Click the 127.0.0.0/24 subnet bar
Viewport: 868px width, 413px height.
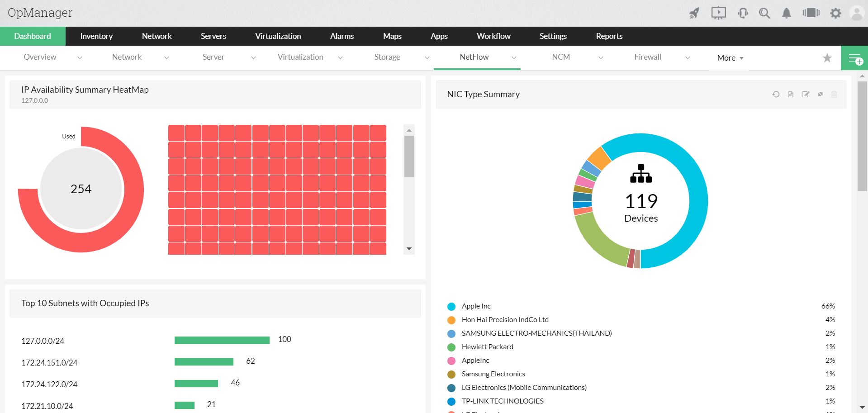coord(222,340)
